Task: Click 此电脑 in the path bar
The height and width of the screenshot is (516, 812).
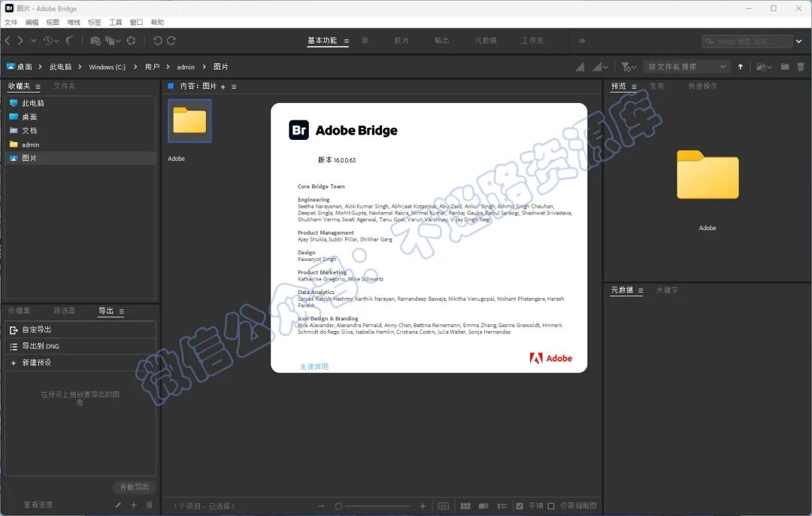Action: 61,67
